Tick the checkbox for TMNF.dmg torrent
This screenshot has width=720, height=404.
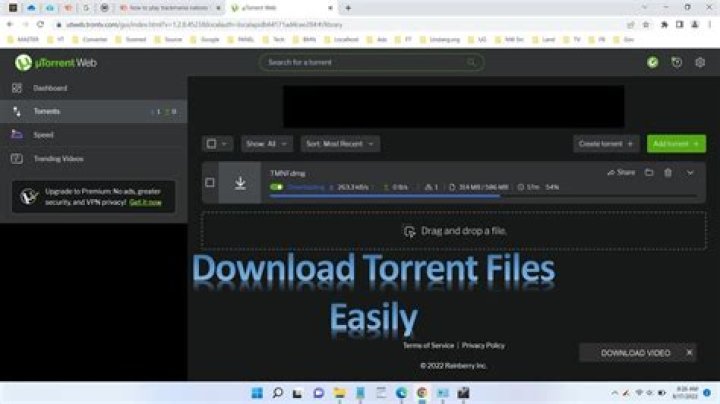point(210,183)
